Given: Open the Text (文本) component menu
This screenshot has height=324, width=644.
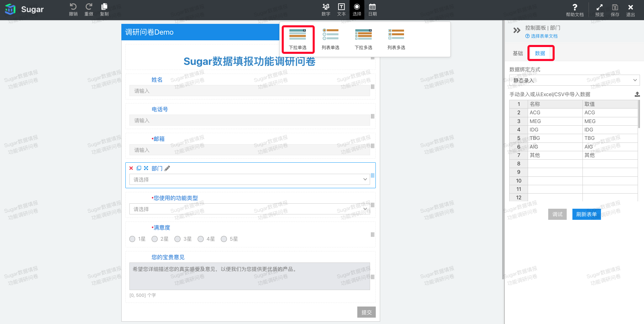Looking at the screenshot, I should point(341,10).
